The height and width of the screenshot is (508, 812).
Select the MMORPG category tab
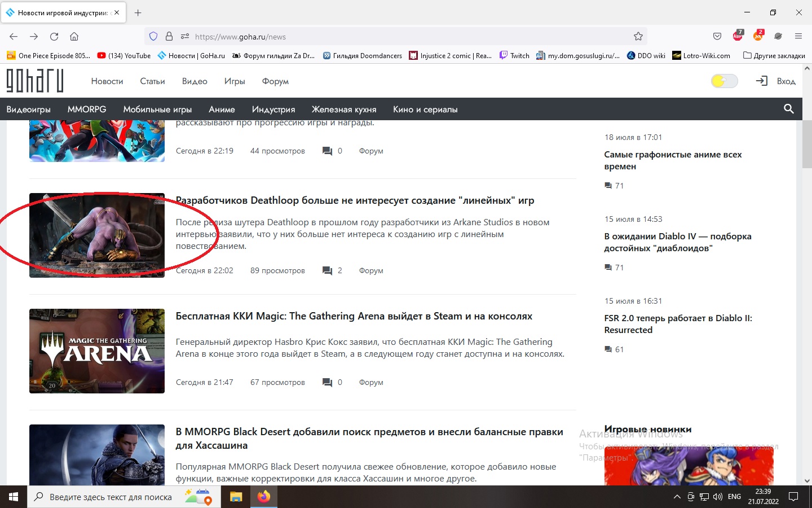point(87,109)
